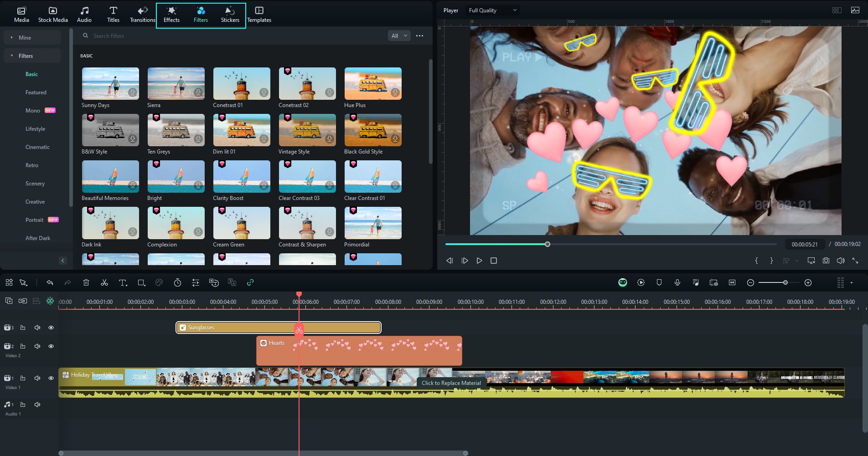The width and height of the screenshot is (868, 456).
Task: Take a snapshot with camera icon
Action: click(x=826, y=261)
